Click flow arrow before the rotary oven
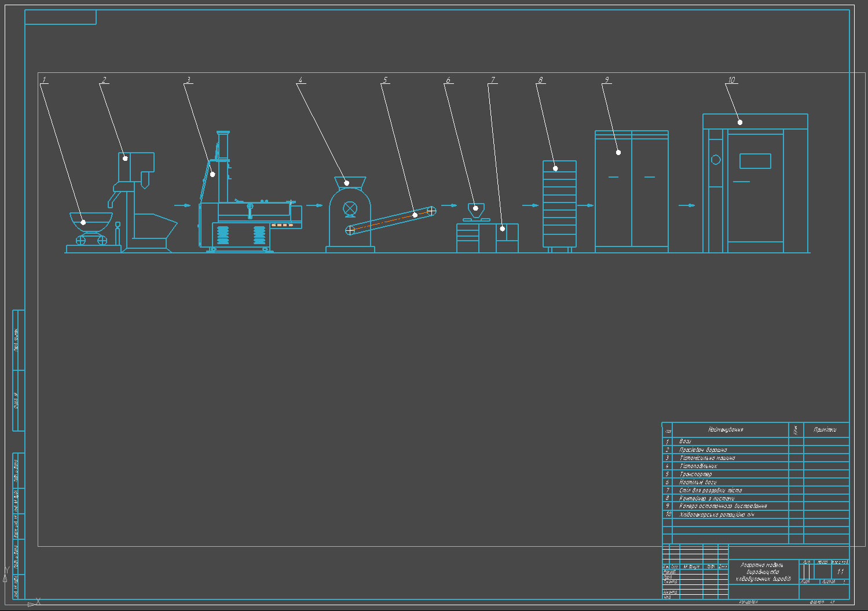This screenshot has height=611, width=868. [x=687, y=205]
